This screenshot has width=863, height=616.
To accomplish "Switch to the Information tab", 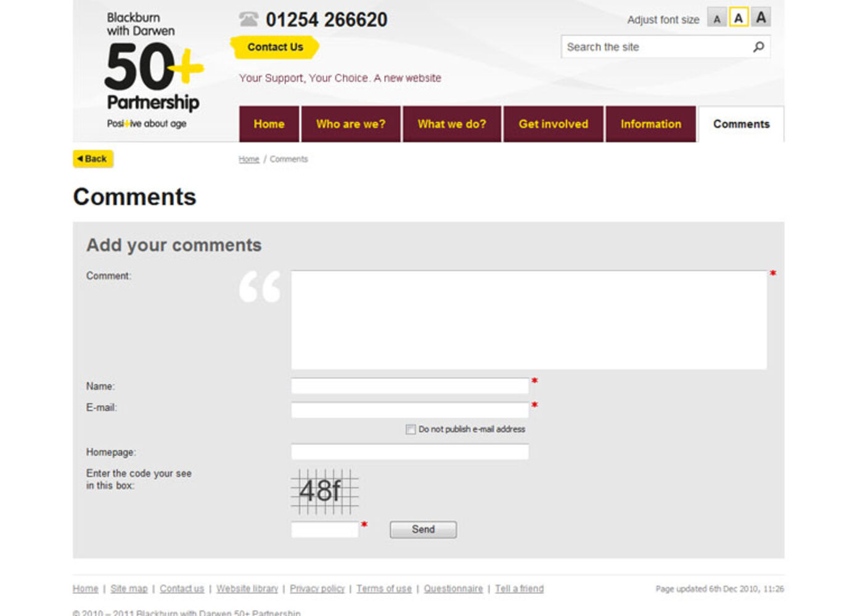I will [x=651, y=124].
